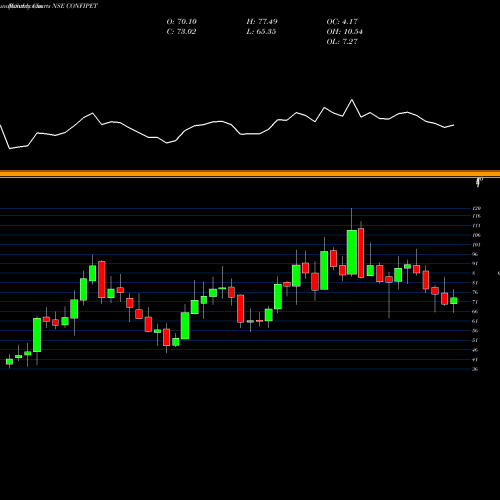The height and width of the screenshot is (500, 500).
Task: Click the 46 price axis label
Action: (475, 350)
